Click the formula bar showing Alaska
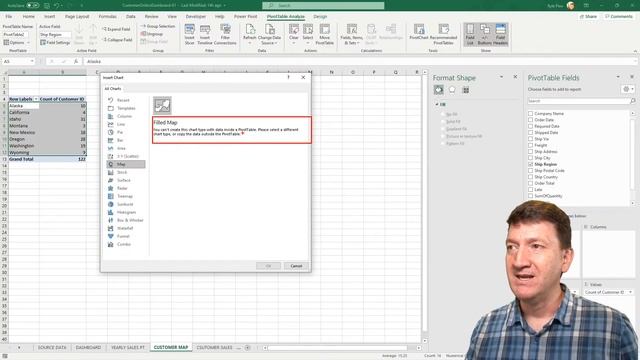The image size is (640, 360). (359, 61)
